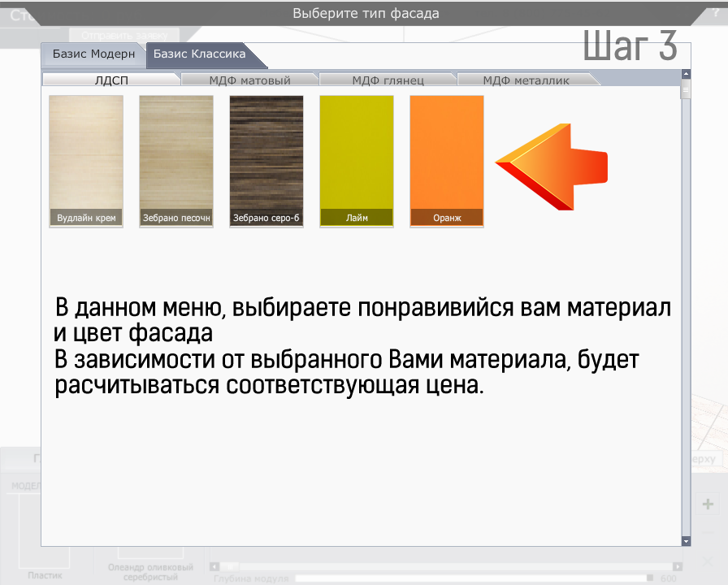
Task: Click the plus icon on right panel
Action: coord(707,504)
